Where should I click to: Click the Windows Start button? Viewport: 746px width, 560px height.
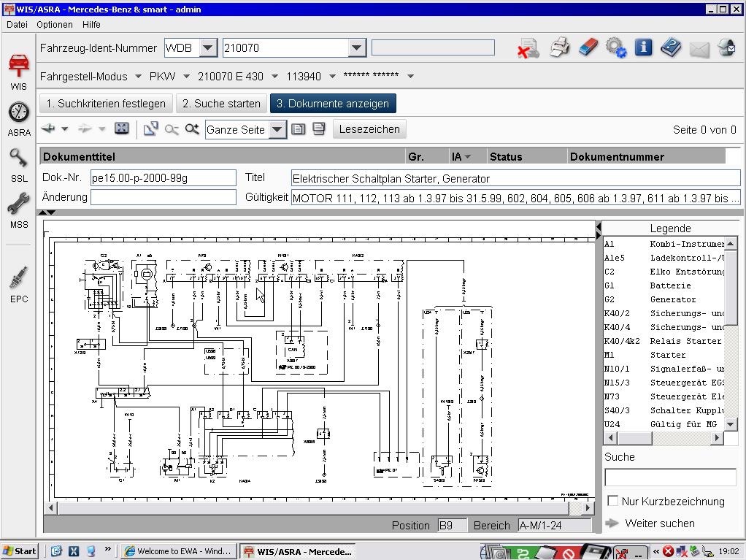(20, 551)
